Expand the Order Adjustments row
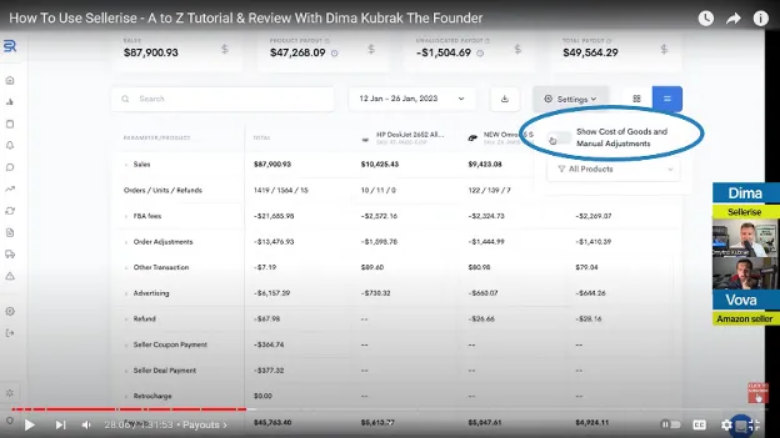Image resolution: width=780 pixels, height=438 pixels. (x=126, y=242)
